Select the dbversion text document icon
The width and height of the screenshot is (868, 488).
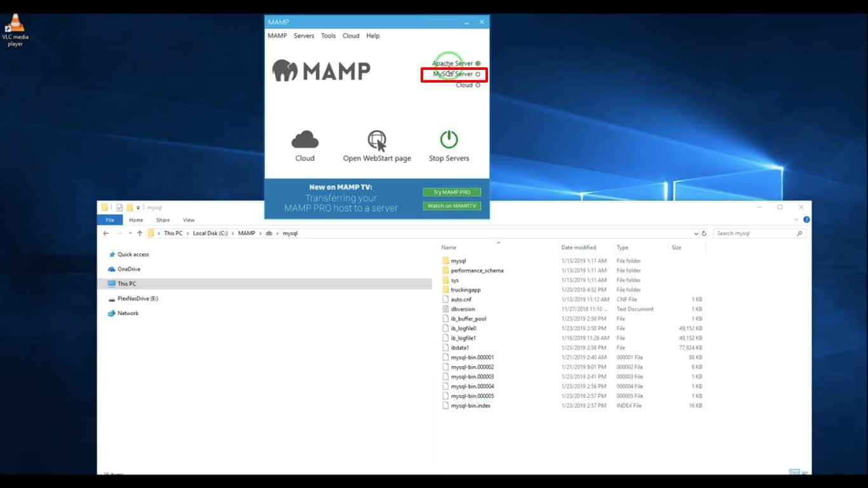tap(445, 309)
